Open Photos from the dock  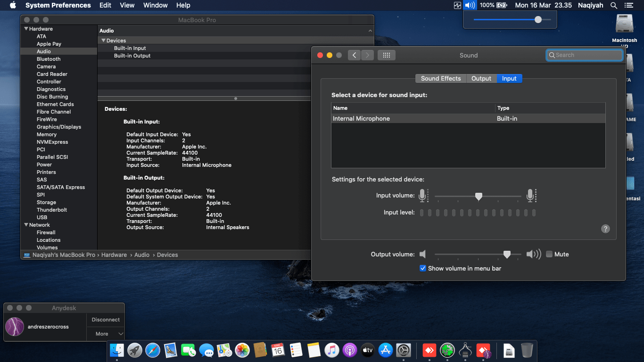[242, 350]
